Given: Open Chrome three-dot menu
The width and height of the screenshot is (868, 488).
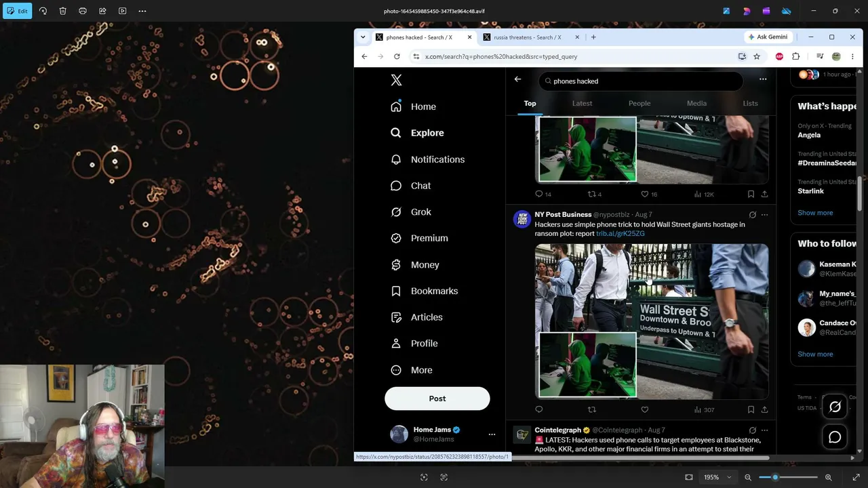Looking at the screenshot, I should tap(854, 56).
